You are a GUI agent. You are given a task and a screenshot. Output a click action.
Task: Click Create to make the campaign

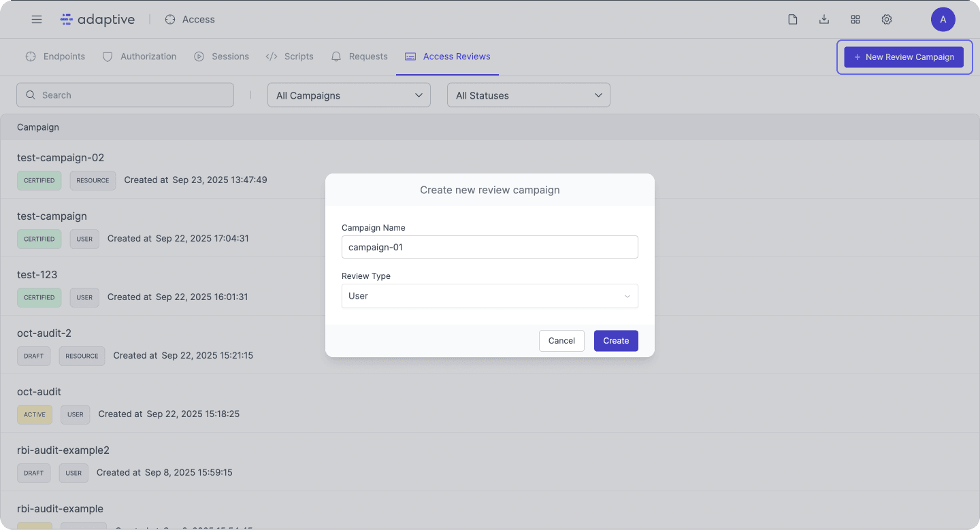(x=616, y=341)
